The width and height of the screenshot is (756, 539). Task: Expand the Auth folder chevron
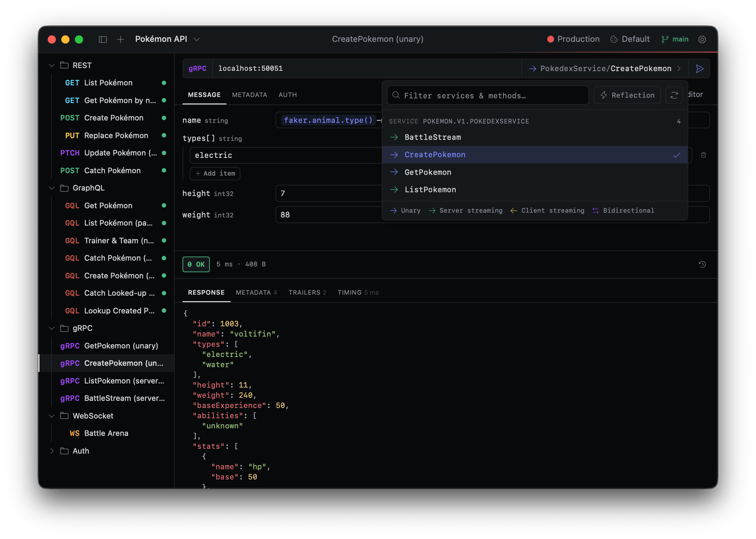coord(52,451)
